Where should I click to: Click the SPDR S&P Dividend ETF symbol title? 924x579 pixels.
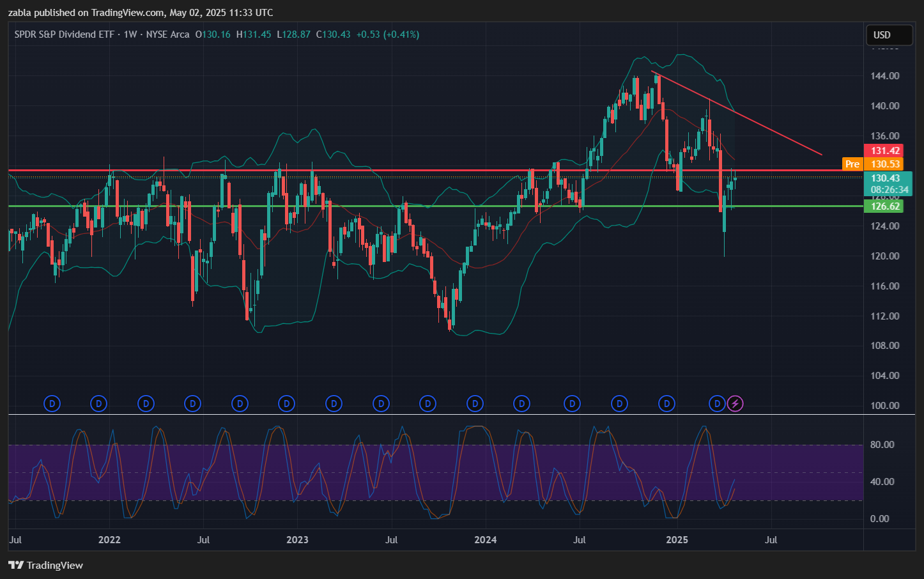(x=64, y=35)
